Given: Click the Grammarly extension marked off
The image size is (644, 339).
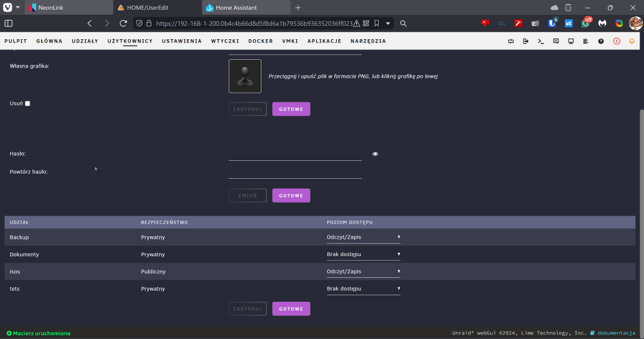Looking at the screenshot, I should (585, 23).
